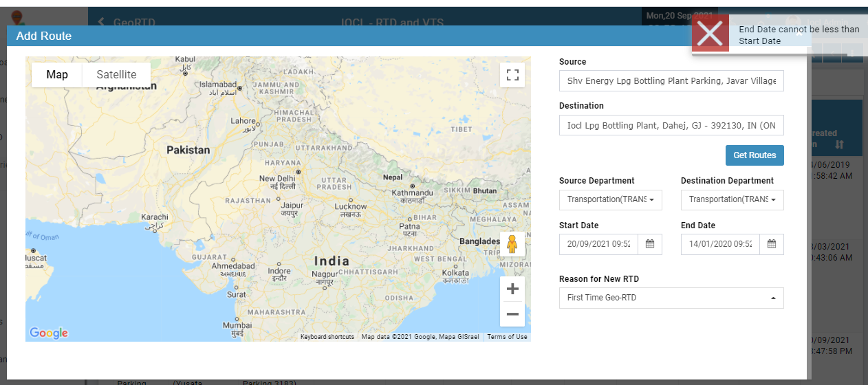
Task: Click Add Route dialog title
Action: click(44, 36)
